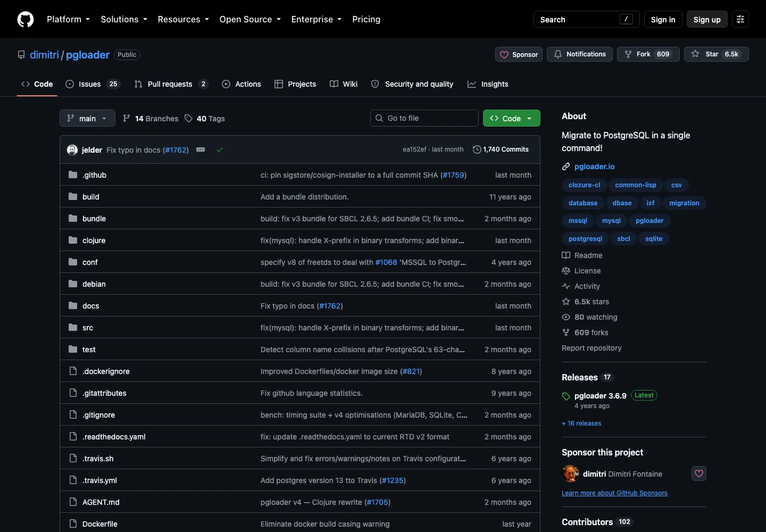766x532 pixels.
Task: Open the appearance settings icon beside Sign up
Action: point(740,19)
